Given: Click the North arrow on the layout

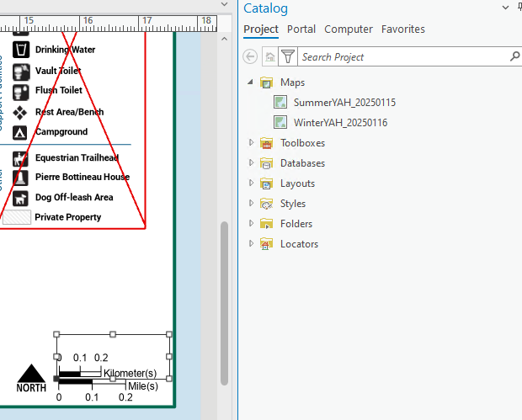Looking at the screenshot, I should (31, 378).
